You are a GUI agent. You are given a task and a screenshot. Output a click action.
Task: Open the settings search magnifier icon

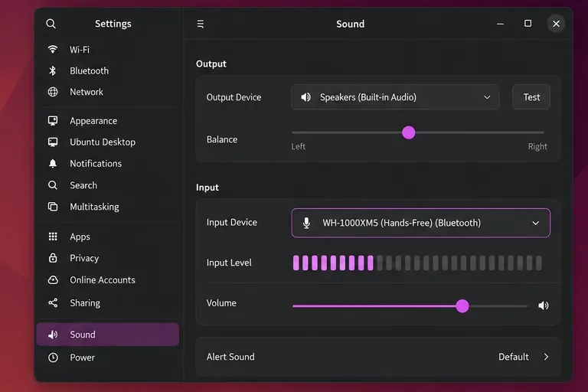51,24
